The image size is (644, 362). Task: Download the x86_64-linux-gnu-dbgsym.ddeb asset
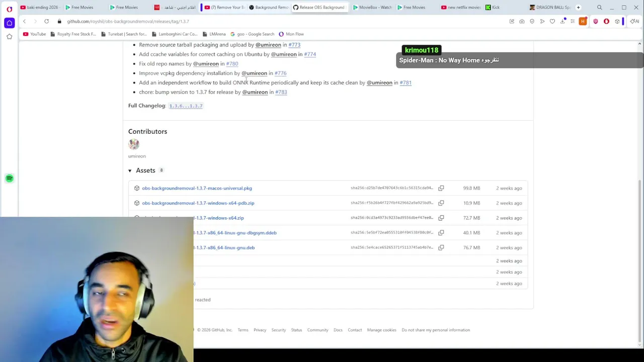pos(235,233)
